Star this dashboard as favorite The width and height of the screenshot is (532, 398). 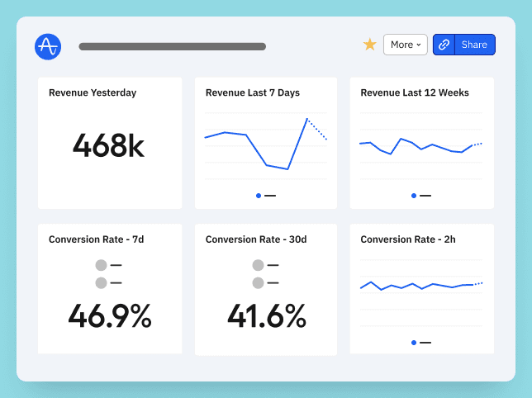click(370, 45)
